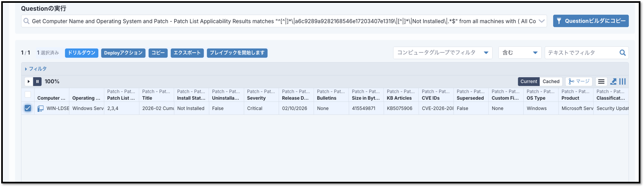Viewport: 644px width, 187px height.
Task: Click the computer icon beside WIN-LDSE
Action: pos(41,109)
